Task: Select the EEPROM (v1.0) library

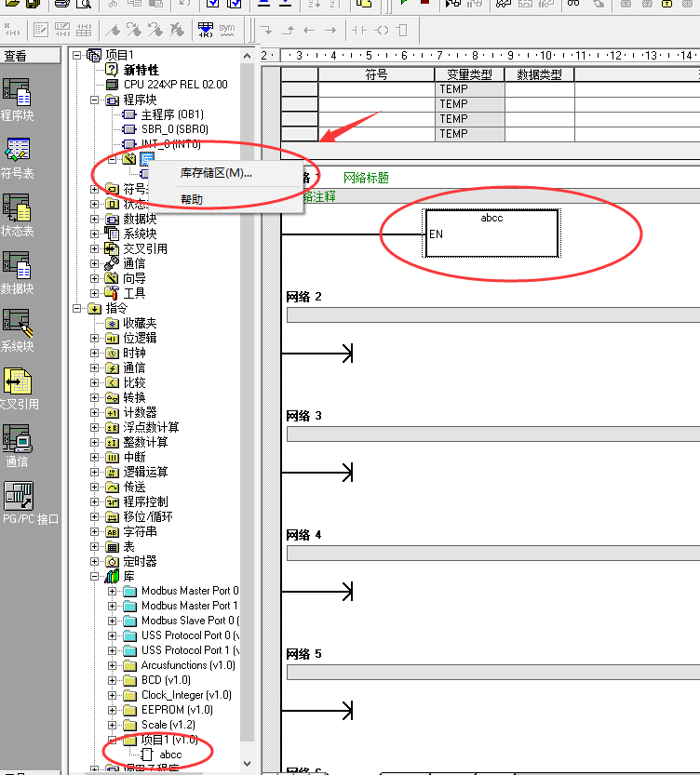Action: pos(177,710)
